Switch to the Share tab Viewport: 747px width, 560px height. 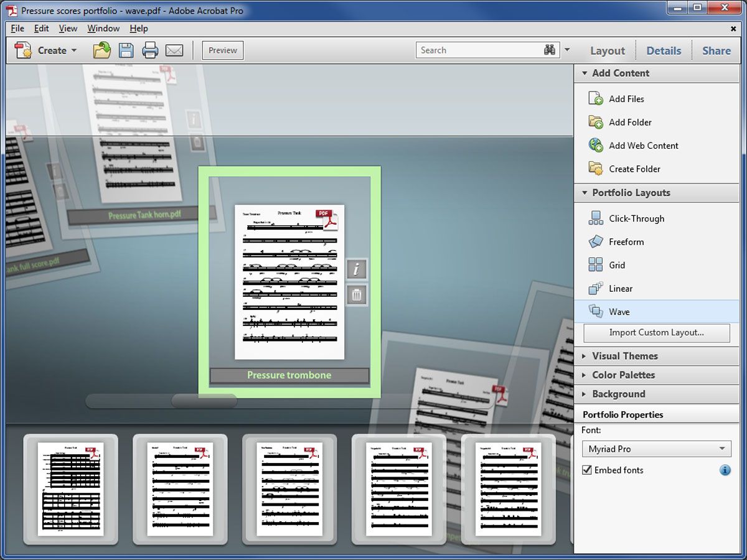click(x=716, y=51)
